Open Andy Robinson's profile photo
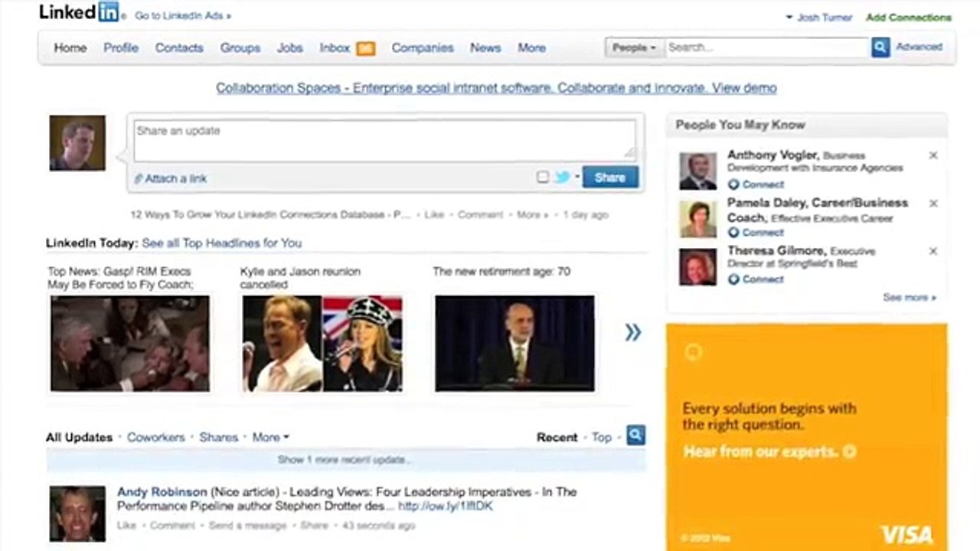This screenshot has height=551, width=980. (x=77, y=514)
